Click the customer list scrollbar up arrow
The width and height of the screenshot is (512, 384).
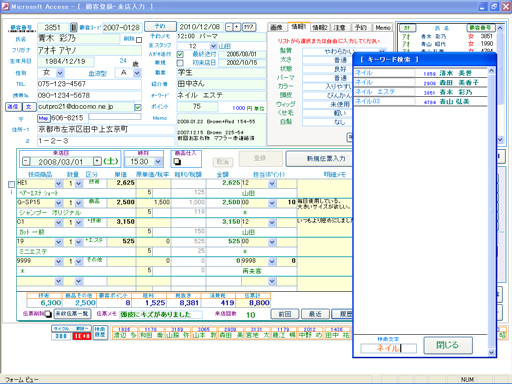500,28
